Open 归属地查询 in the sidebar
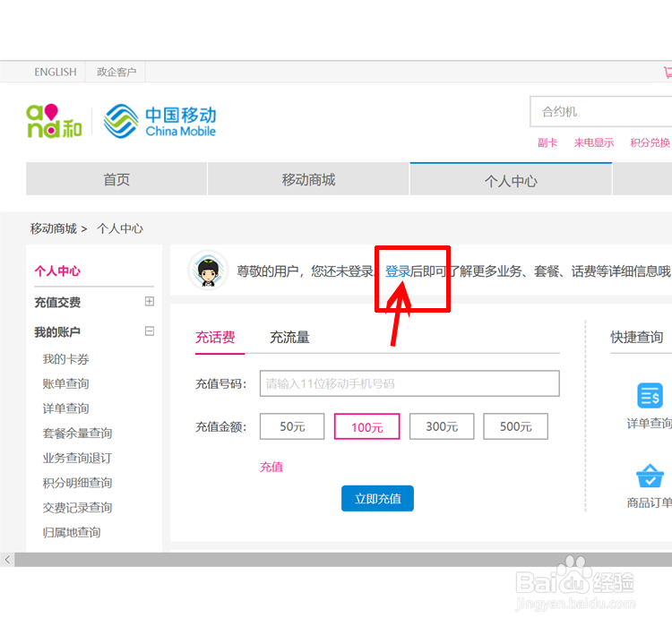Image resolution: width=672 pixels, height=627 pixels. pos(71,533)
